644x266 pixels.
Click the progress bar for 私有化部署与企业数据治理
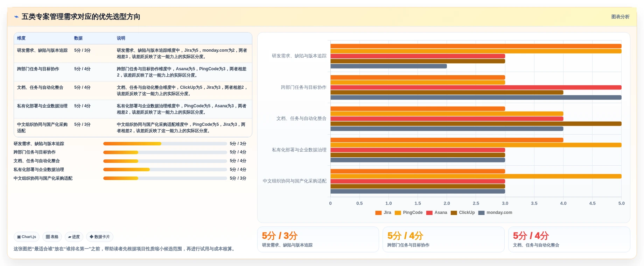[x=165, y=170]
